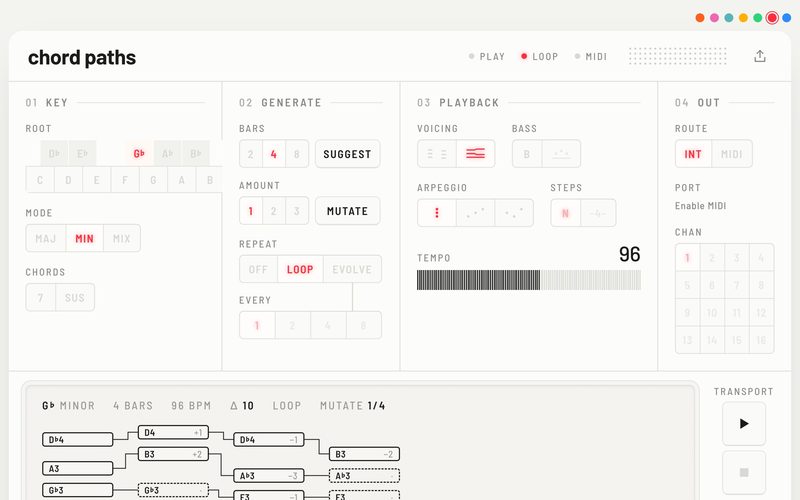This screenshot has width=800, height=500.
Task: Toggle SUS chords on
Action: click(x=74, y=297)
